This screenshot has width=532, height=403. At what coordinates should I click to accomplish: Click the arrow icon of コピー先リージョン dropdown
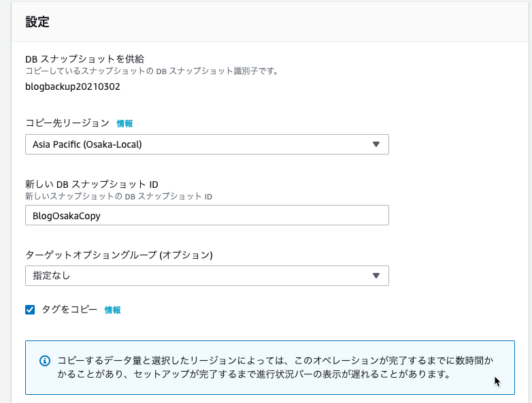376,144
